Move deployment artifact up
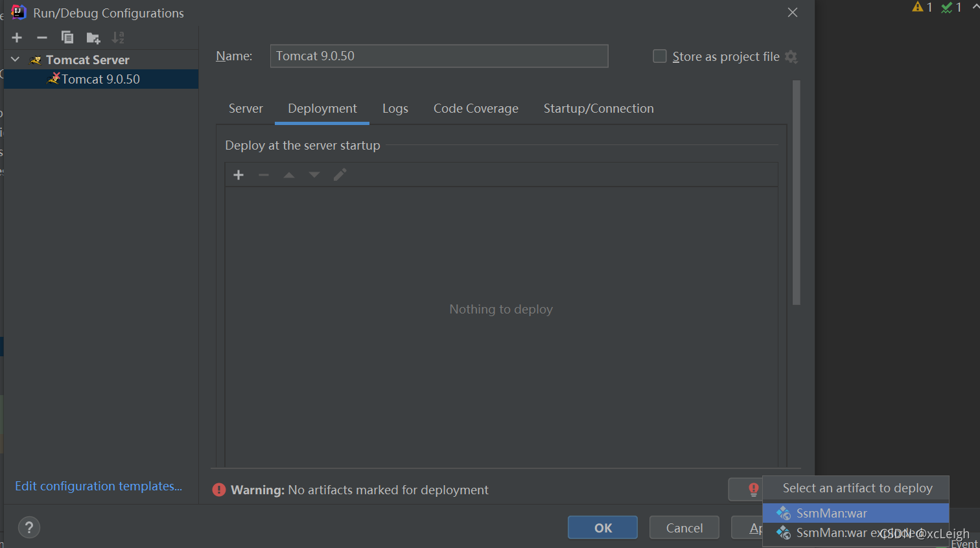980x548 pixels. tap(289, 175)
